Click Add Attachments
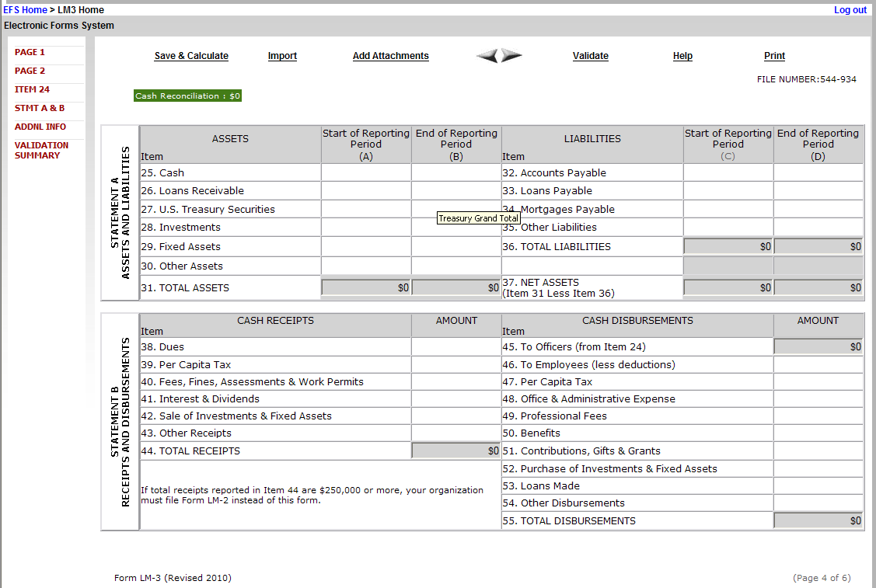876x588 pixels. [390, 56]
